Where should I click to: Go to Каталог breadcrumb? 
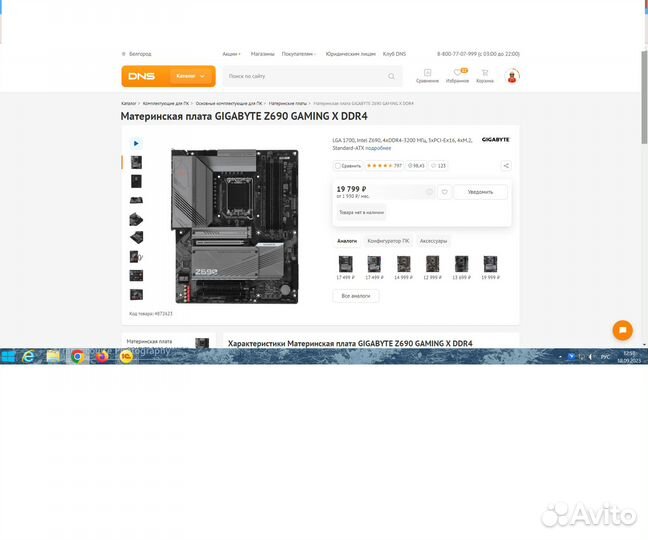[129, 103]
